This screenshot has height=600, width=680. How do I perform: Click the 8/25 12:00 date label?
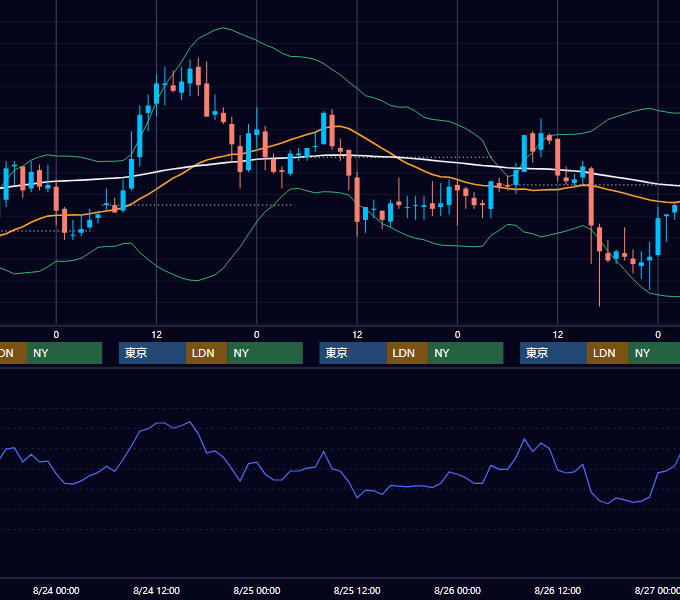pyautogui.click(x=357, y=590)
